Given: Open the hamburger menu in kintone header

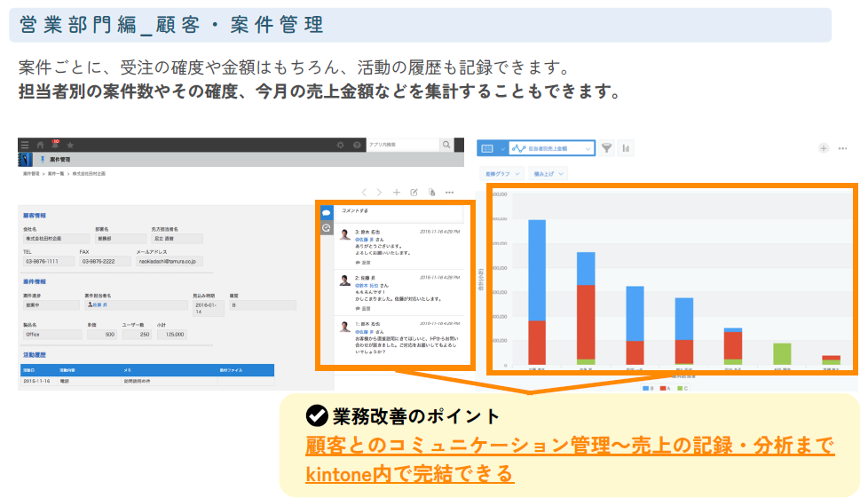Looking at the screenshot, I should click(x=25, y=145).
